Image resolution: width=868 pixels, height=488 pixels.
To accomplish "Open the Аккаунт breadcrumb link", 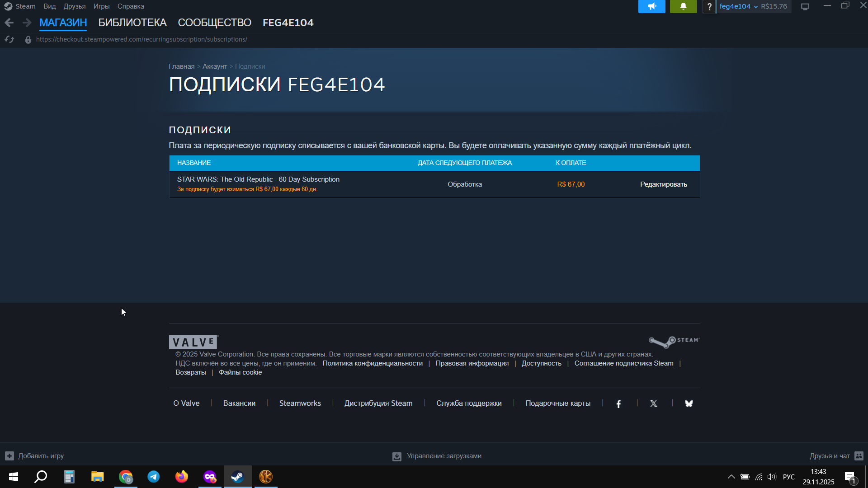I will [214, 66].
